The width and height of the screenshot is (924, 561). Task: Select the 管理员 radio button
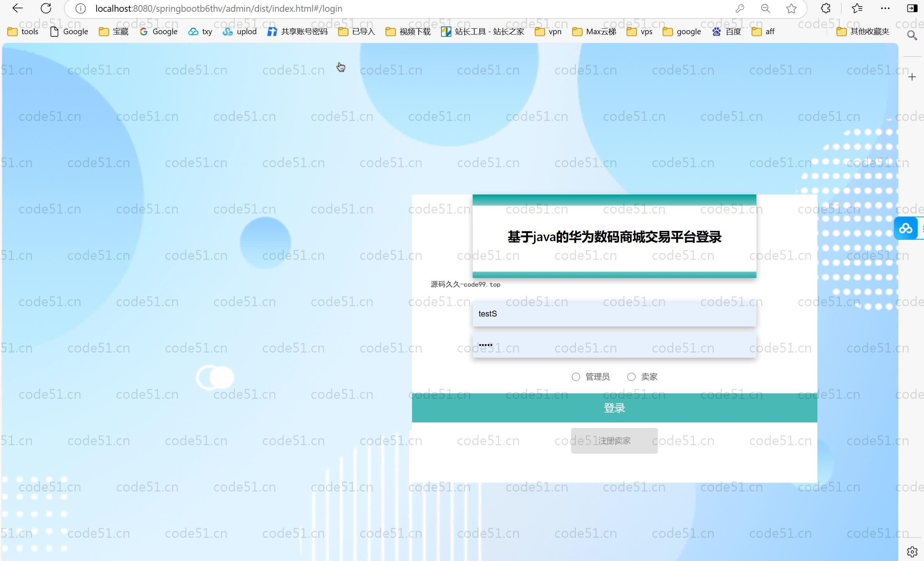pyautogui.click(x=576, y=377)
